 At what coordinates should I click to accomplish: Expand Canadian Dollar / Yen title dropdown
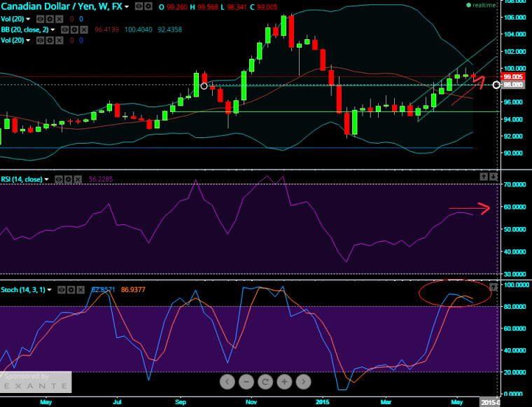point(125,6)
